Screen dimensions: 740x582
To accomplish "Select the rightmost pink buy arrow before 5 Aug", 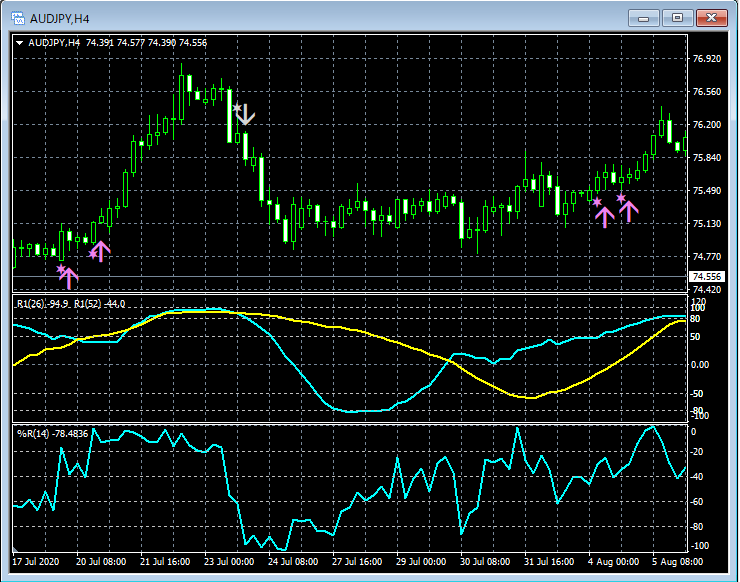I will 629,211.
